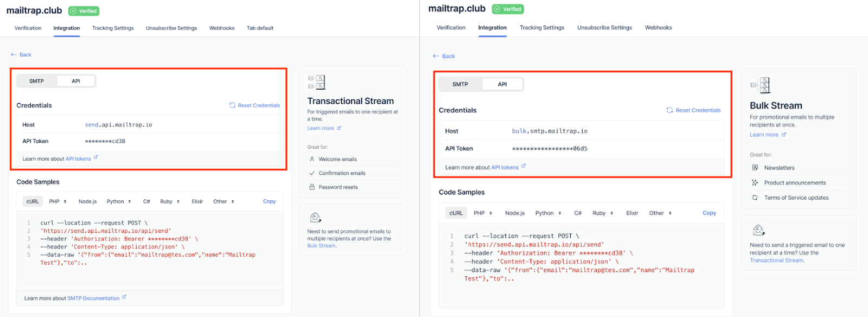Switch to SMTP in the Transactional credentials toggle
The width and height of the screenshot is (868, 317).
(36, 81)
